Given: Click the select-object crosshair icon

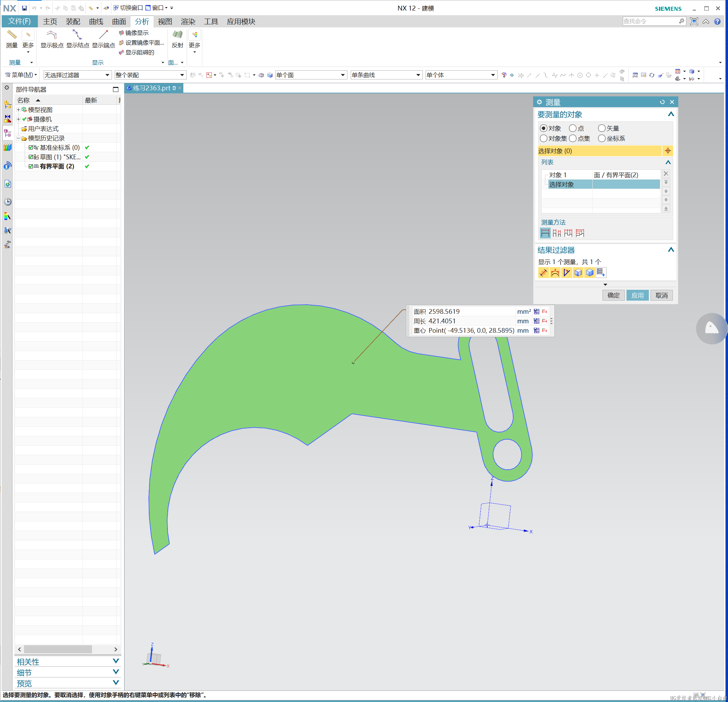Looking at the screenshot, I should pos(667,151).
